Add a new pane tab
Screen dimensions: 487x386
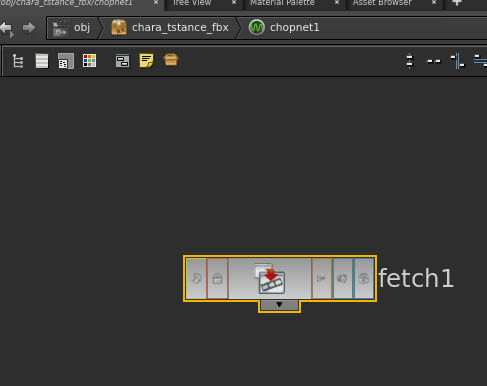tap(457, 3)
